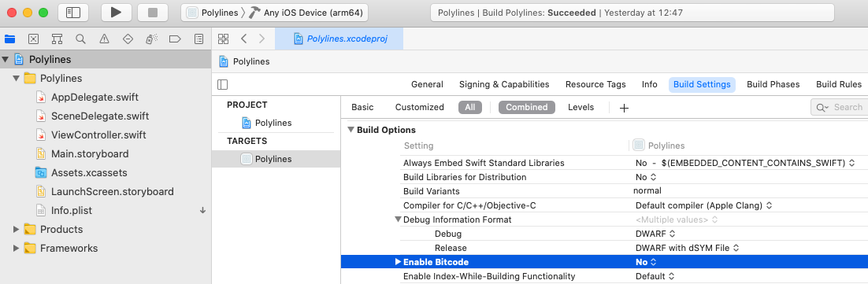Open the Symbol navigator icon
The image size is (868, 284).
coord(57,39)
